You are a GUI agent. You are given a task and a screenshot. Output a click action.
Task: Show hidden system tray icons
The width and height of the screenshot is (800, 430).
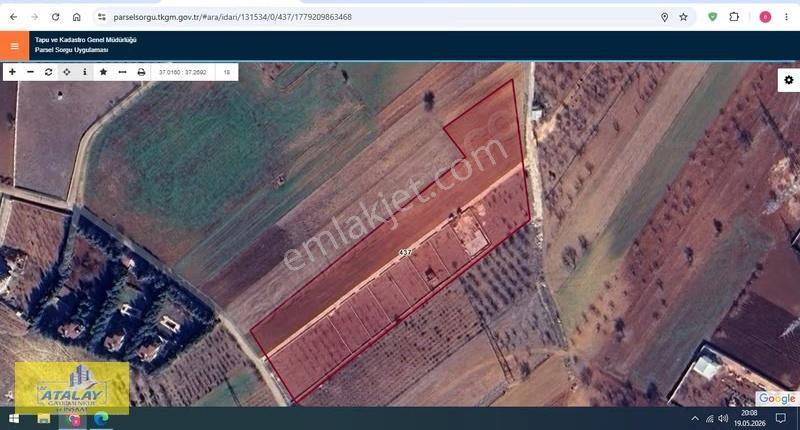click(x=695, y=419)
